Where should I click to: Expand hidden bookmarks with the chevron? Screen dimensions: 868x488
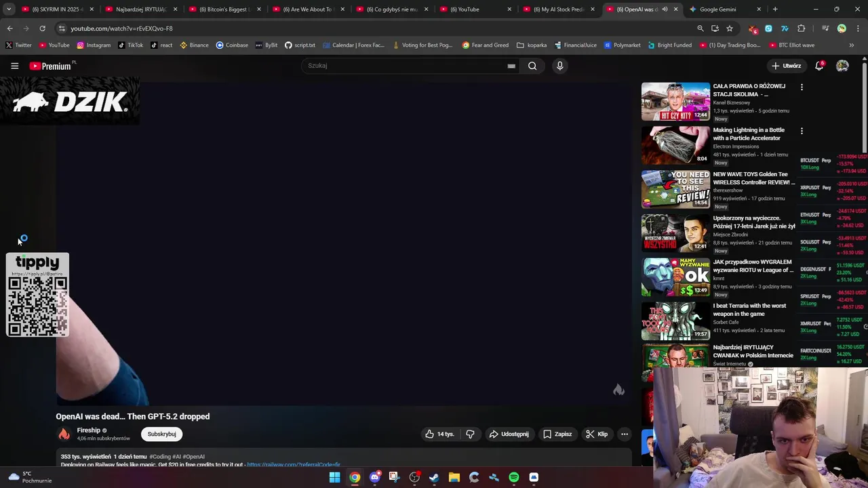pyautogui.click(x=852, y=45)
